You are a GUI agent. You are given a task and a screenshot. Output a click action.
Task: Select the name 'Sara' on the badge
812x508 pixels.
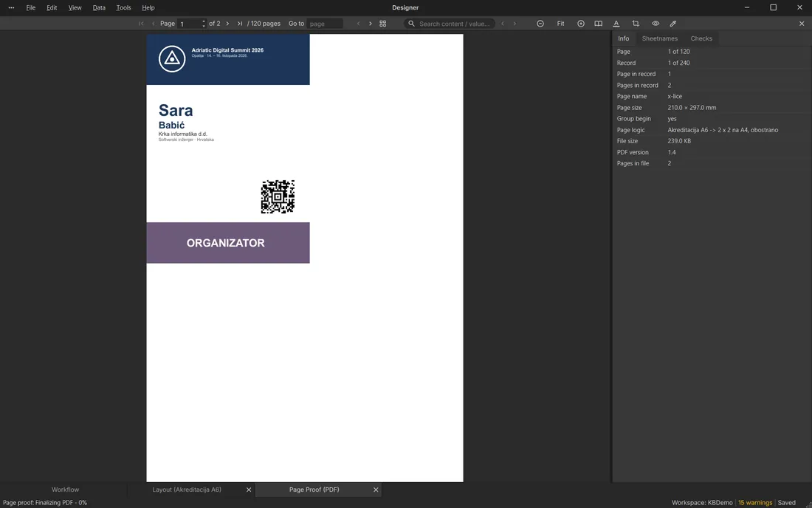[176, 110]
